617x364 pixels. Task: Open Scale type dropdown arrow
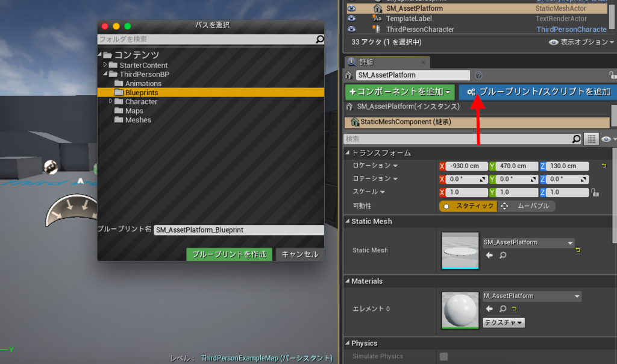click(383, 192)
